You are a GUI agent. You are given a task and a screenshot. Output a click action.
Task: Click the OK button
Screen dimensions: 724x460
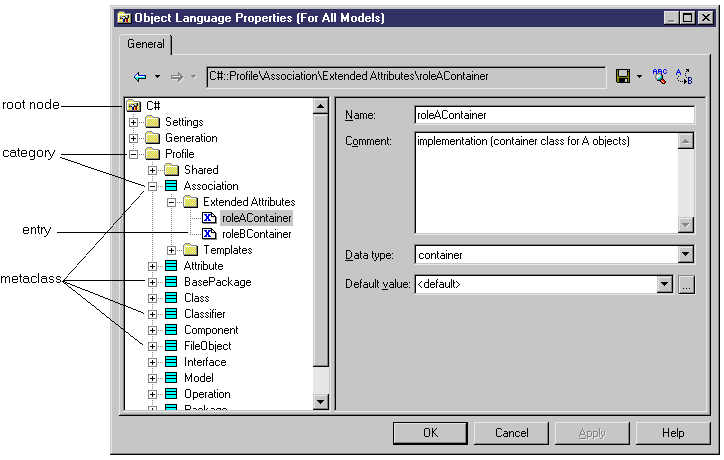tap(430, 433)
